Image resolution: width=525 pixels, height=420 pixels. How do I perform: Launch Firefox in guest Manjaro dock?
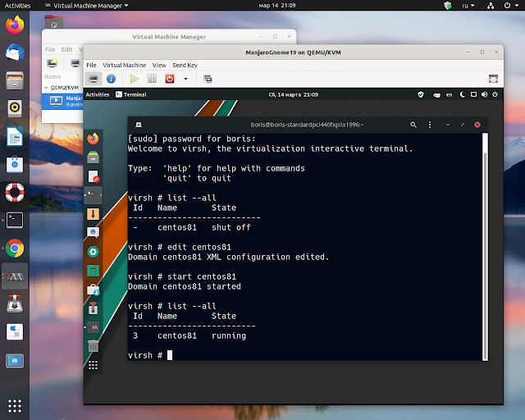coord(93,139)
